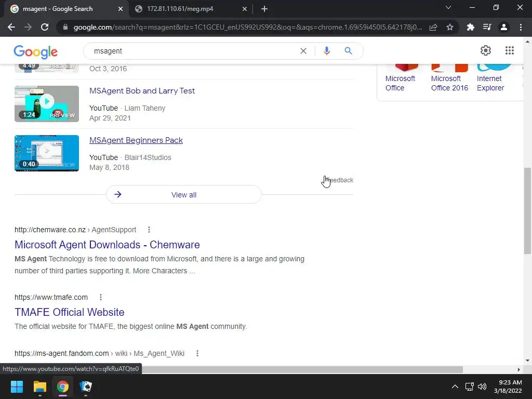Start voice search with microphone

[326, 51]
